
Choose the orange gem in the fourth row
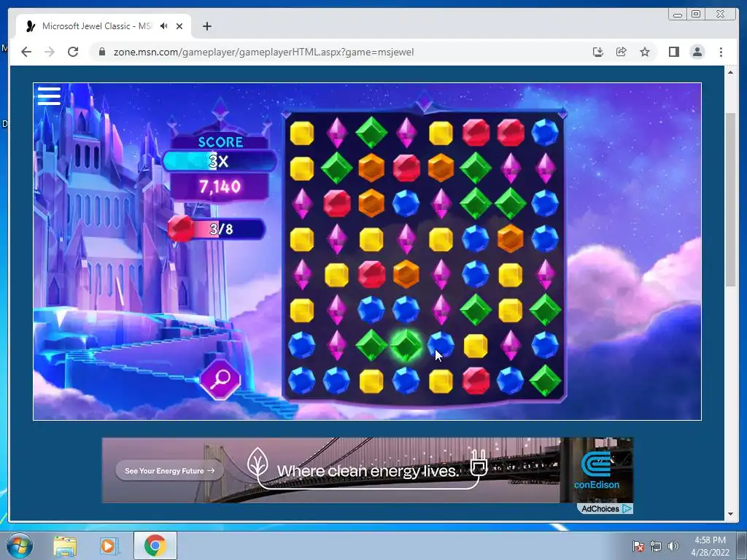point(510,238)
